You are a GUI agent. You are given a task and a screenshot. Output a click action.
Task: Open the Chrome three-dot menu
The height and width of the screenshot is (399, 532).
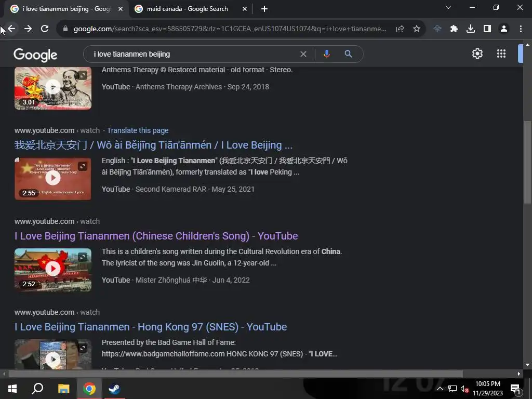[521, 29]
